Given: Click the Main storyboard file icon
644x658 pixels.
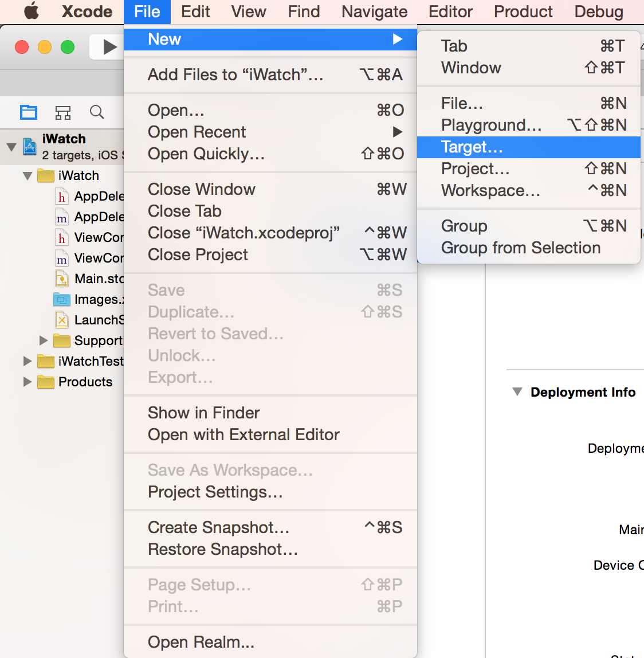Looking at the screenshot, I should click(x=62, y=279).
